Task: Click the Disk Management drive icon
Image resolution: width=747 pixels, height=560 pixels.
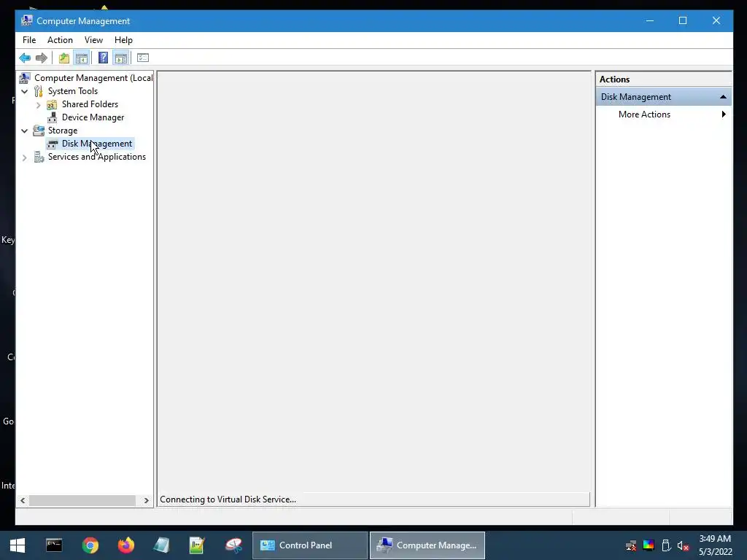Action: 53,144
